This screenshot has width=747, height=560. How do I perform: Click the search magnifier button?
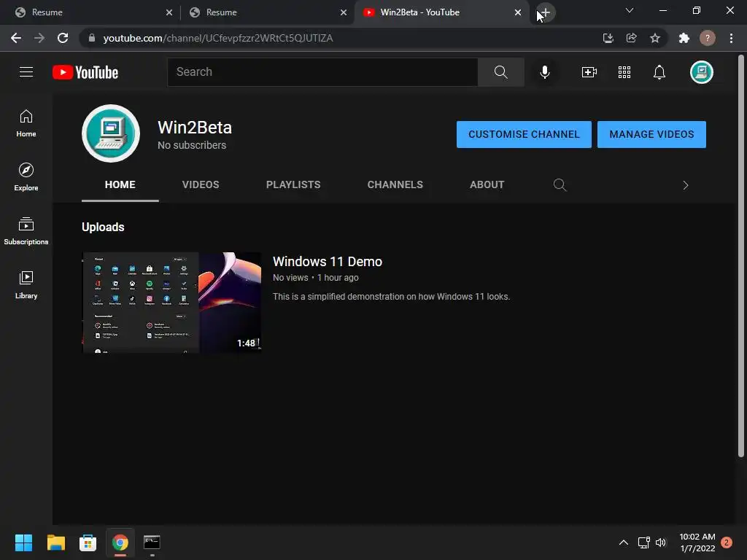click(500, 72)
